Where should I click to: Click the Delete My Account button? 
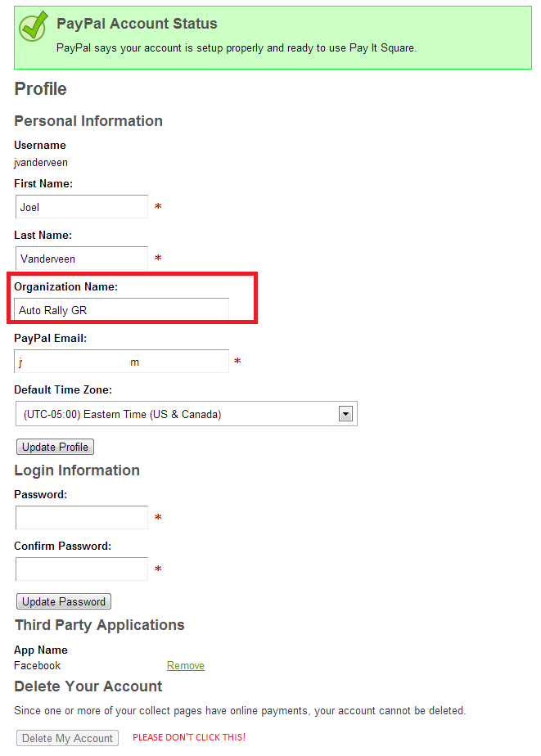(x=67, y=737)
